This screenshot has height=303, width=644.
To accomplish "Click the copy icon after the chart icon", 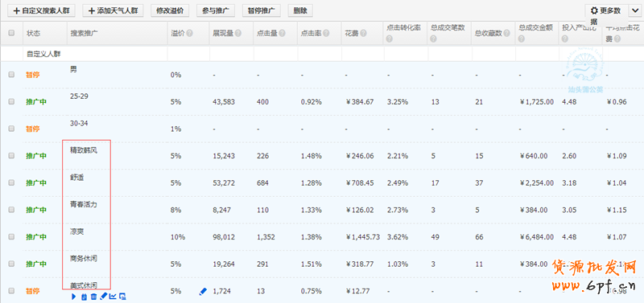I will [x=122, y=297].
